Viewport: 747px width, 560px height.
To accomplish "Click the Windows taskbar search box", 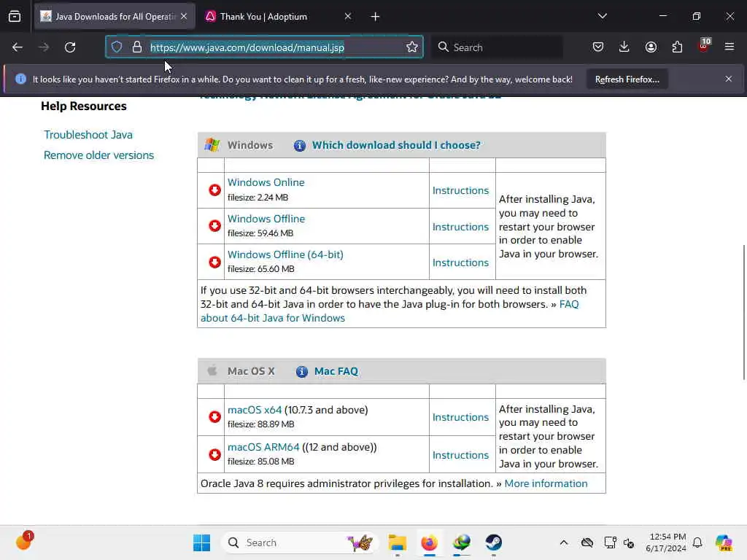I will pos(299,542).
